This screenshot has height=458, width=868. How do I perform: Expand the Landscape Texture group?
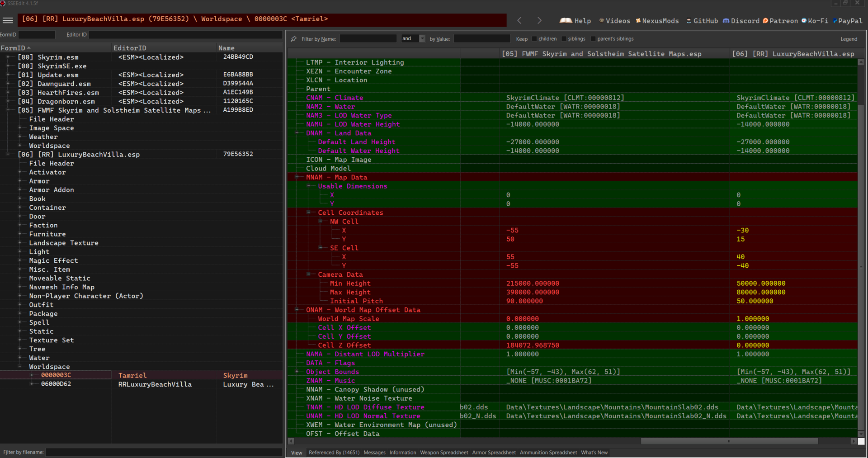tap(20, 243)
